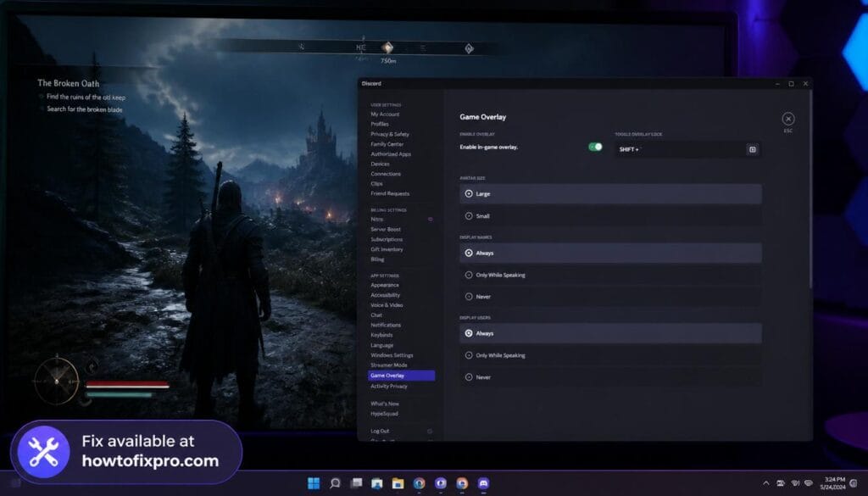Open My Account settings
The image size is (868, 496).
[x=385, y=114]
